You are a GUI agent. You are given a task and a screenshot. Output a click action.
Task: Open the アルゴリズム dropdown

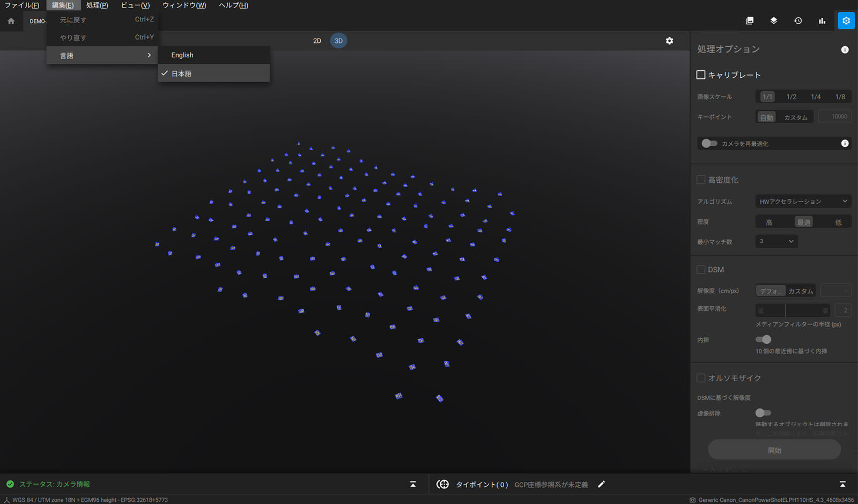point(803,201)
